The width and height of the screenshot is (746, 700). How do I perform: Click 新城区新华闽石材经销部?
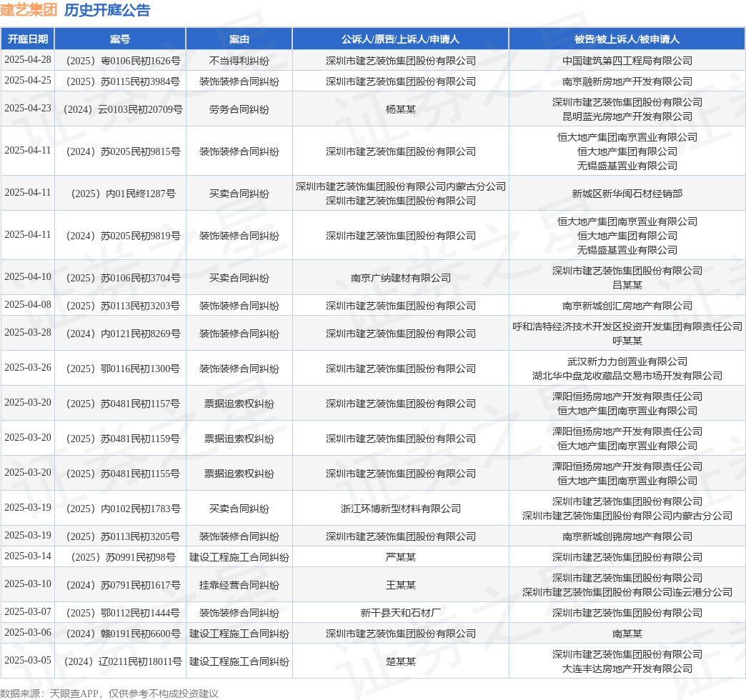click(627, 194)
